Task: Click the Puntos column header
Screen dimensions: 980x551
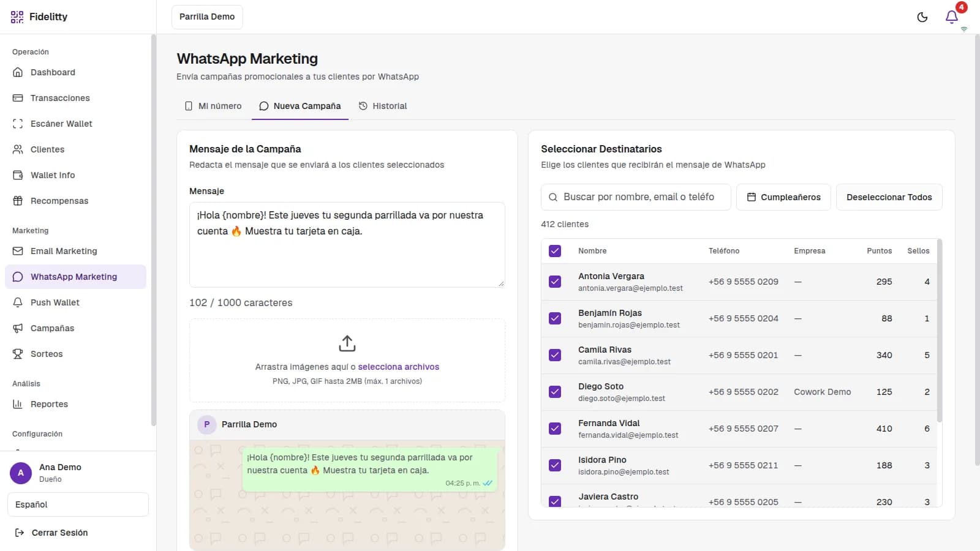Action: (x=880, y=251)
